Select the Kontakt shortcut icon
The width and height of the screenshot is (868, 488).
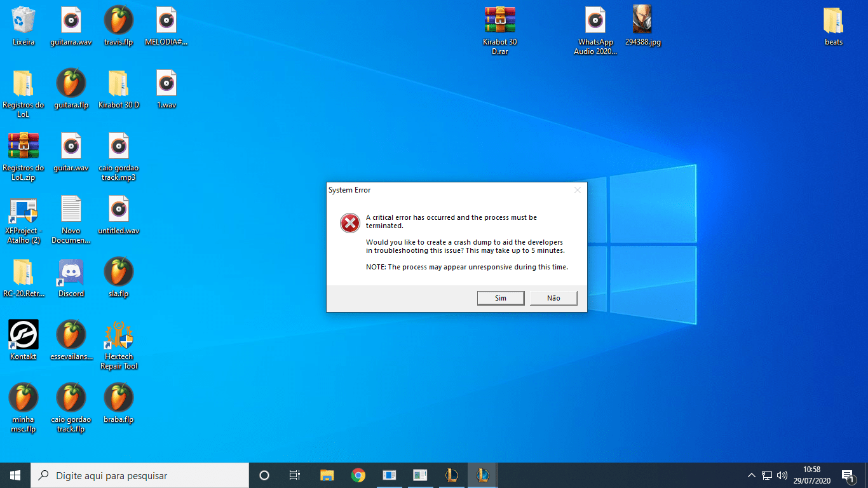point(24,341)
